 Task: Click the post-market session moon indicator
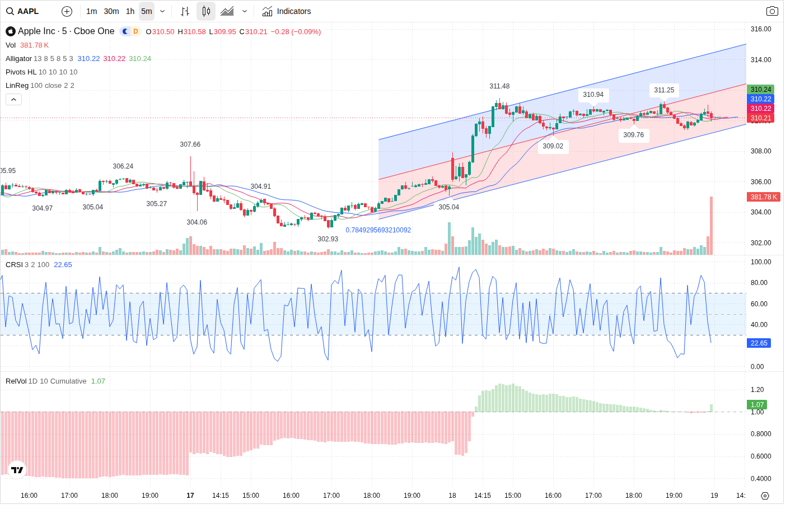125,31
